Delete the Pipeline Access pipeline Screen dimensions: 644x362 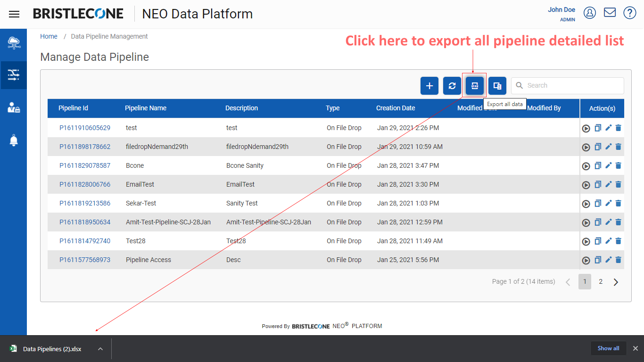click(619, 260)
